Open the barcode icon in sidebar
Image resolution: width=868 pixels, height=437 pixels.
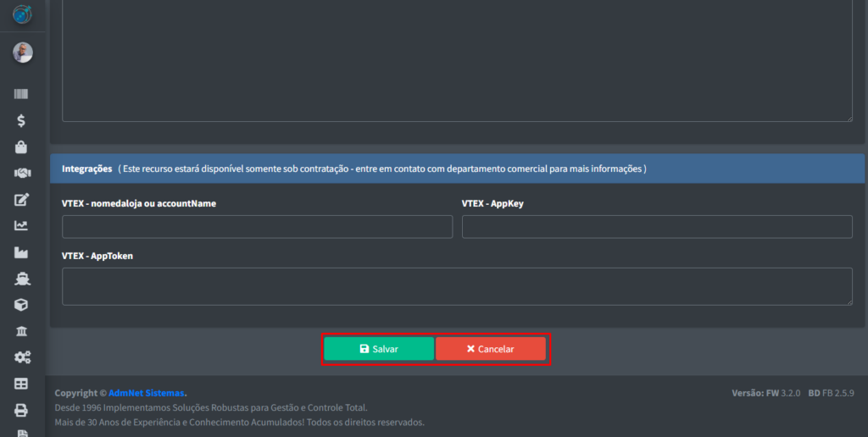tap(22, 95)
